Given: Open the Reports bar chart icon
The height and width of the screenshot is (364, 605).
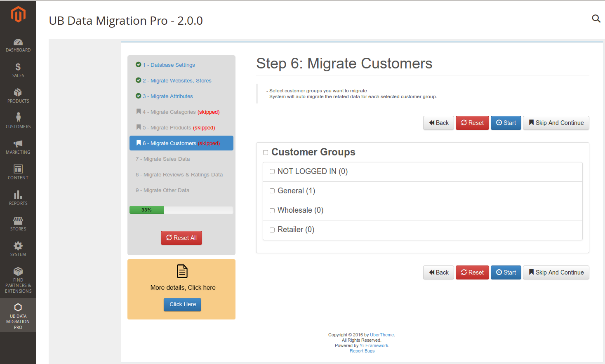Looking at the screenshot, I should (x=18, y=195).
